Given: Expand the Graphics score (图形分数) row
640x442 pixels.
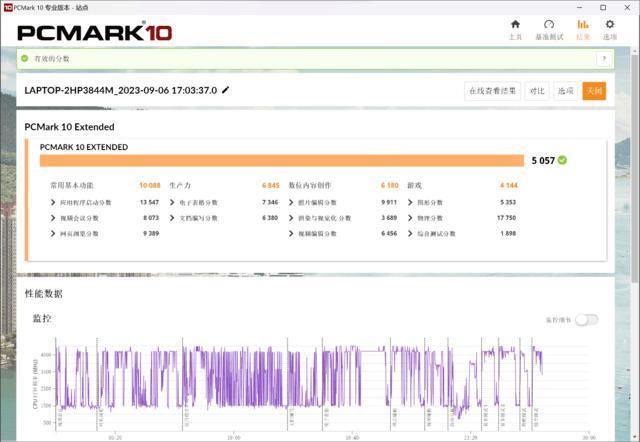Looking at the screenshot, I should point(410,202).
